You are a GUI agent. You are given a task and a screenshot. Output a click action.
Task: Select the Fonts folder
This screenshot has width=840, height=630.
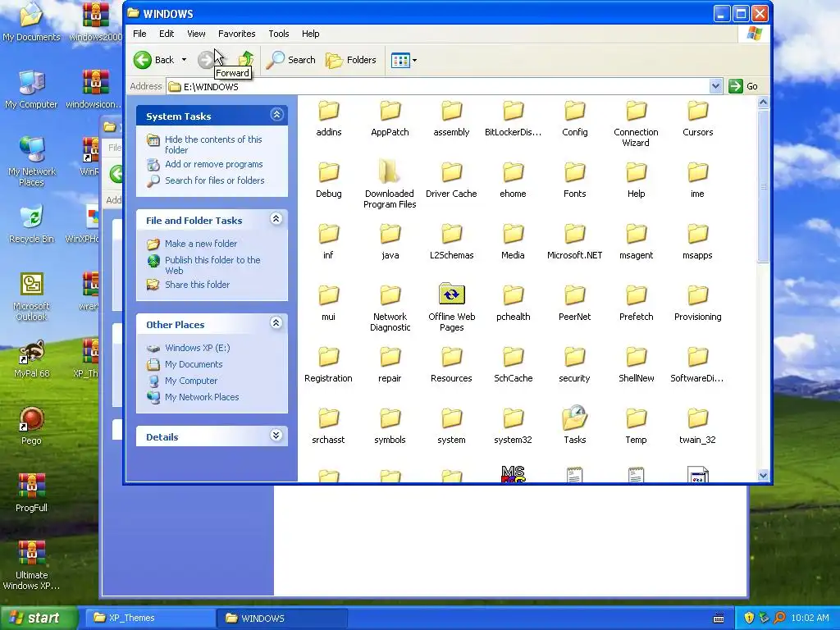tap(575, 180)
